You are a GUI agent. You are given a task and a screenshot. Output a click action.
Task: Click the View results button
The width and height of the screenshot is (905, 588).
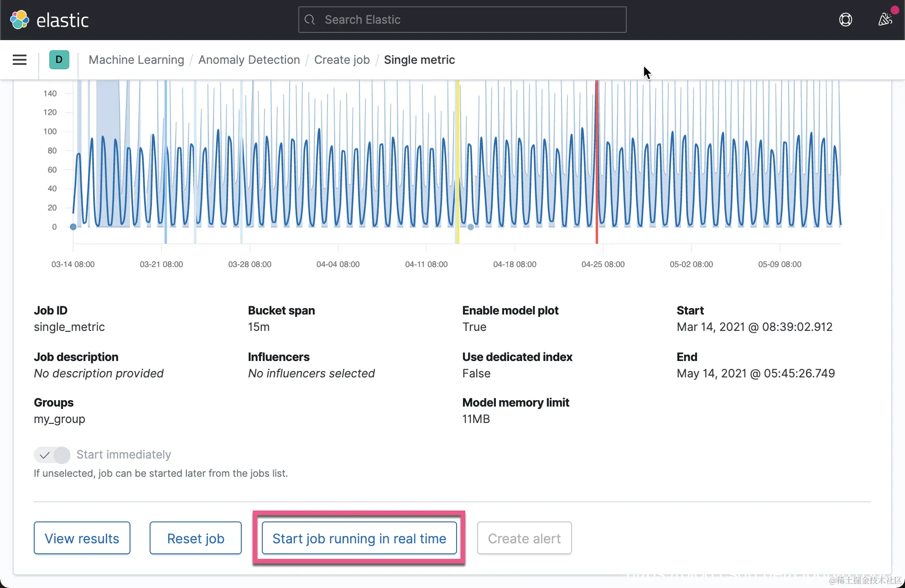[x=82, y=538]
